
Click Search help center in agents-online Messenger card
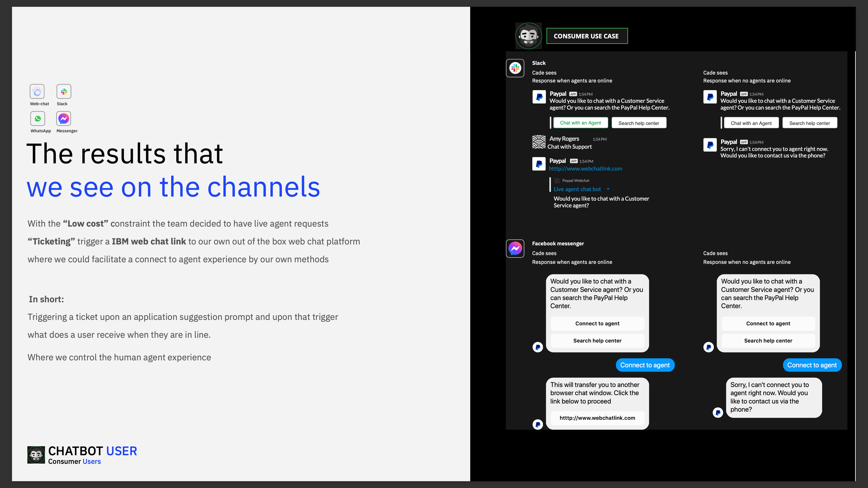pos(597,341)
